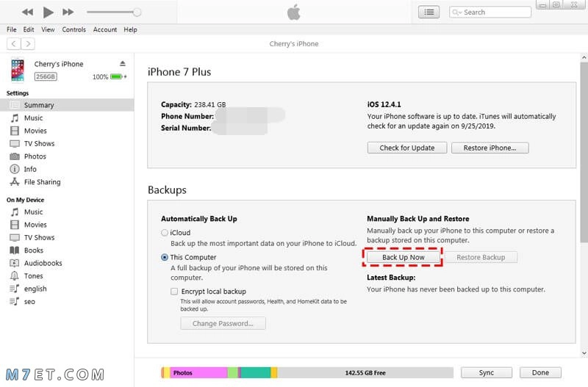Click Check for Update button
The image size is (588, 387).
[x=407, y=148]
